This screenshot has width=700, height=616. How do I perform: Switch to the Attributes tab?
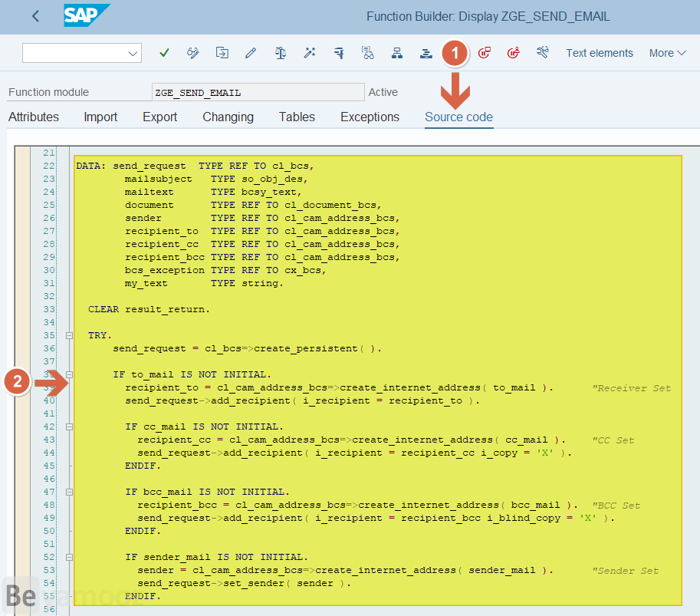(x=34, y=117)
